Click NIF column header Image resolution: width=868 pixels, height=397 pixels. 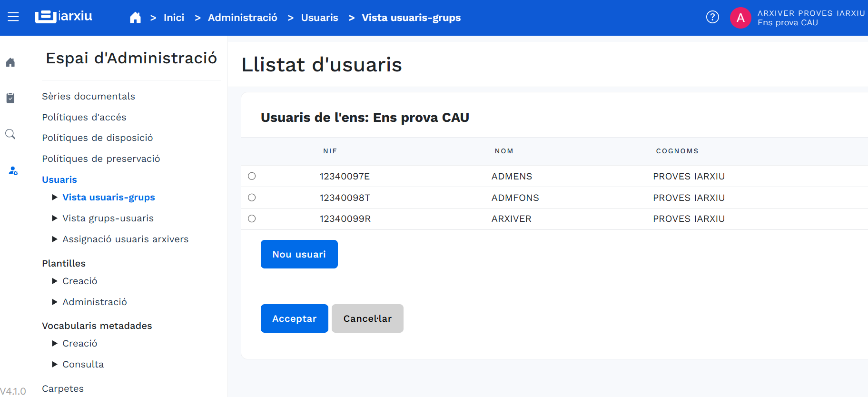coord(330,151)
